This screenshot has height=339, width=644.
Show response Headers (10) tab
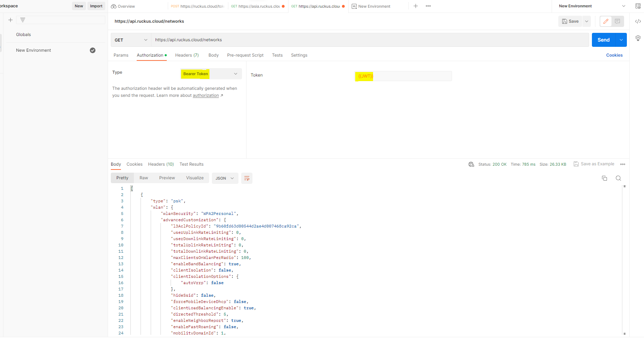[161, 164]
